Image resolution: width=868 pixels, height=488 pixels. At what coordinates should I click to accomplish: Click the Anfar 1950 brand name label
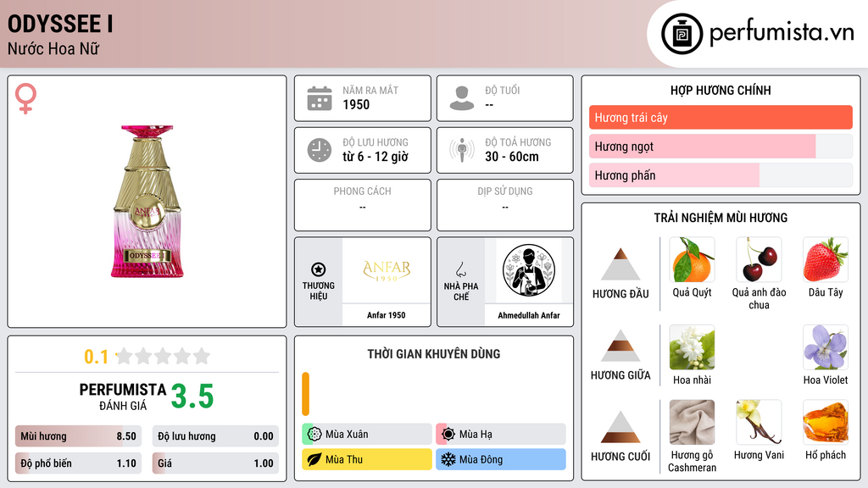[x=387, y=315]
